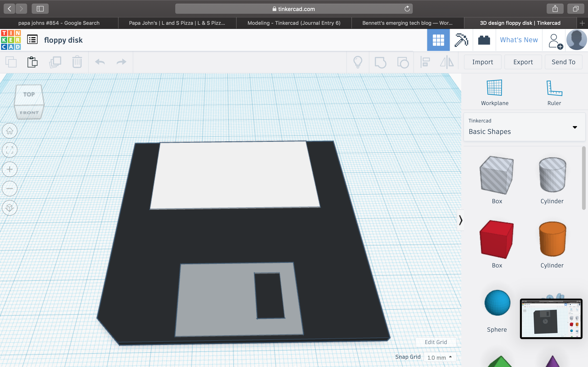Screen dimensions: 588x367
Task: Click the Align tool icon
Action: [x=425, y=62]
